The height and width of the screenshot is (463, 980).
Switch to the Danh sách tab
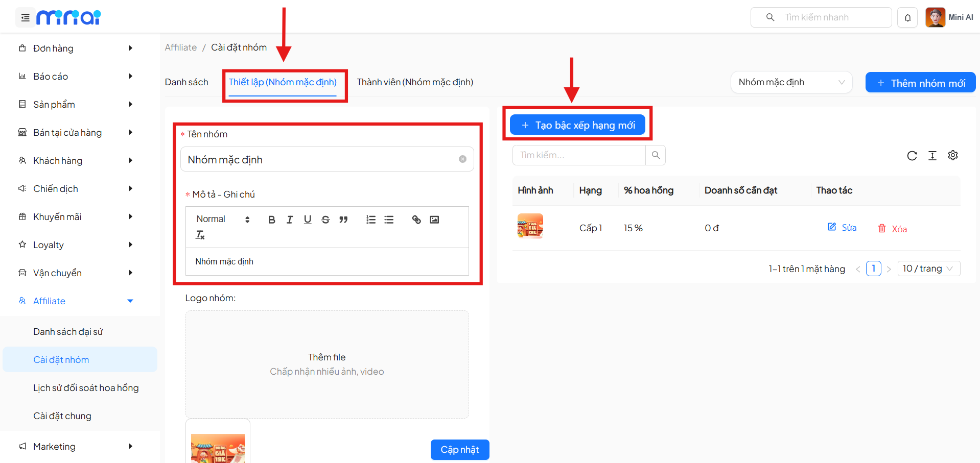pos(186,82)
